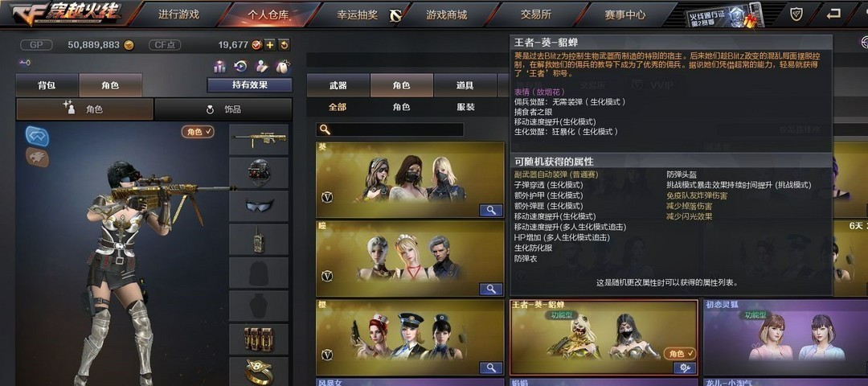Expand the 瞳 character set with magnifier

pyautogui.click(x=490, y=289)
